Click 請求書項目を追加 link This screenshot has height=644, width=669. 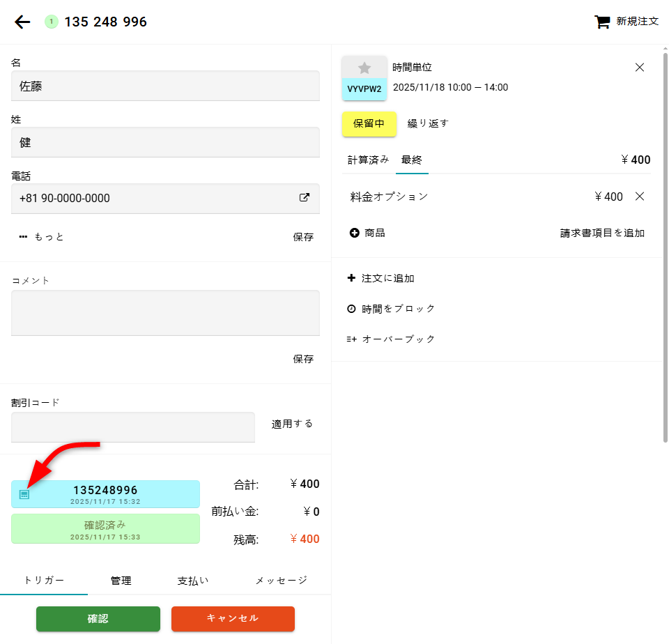(x=602, y=233)
